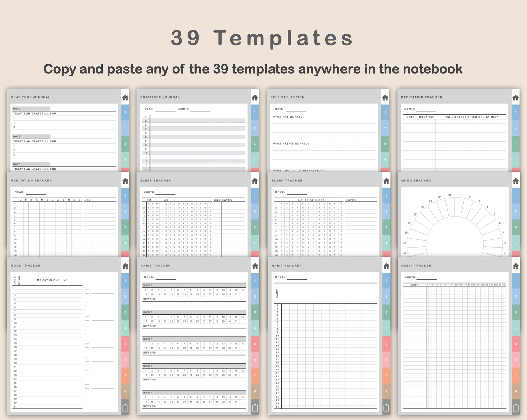Click home icon on Habit Tracker reward page
The width and height of the screenshot is (527, 420).
tap(255, 266)
